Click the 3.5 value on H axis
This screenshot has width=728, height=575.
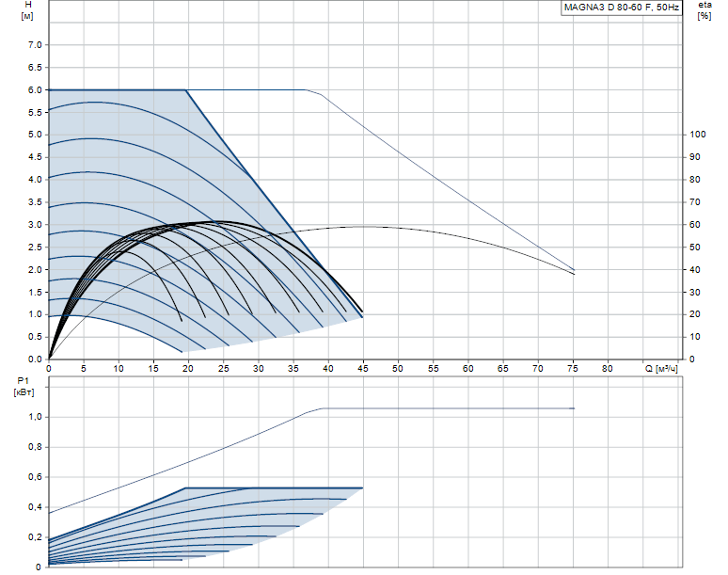pyautogui.click(x=35, y=202)
